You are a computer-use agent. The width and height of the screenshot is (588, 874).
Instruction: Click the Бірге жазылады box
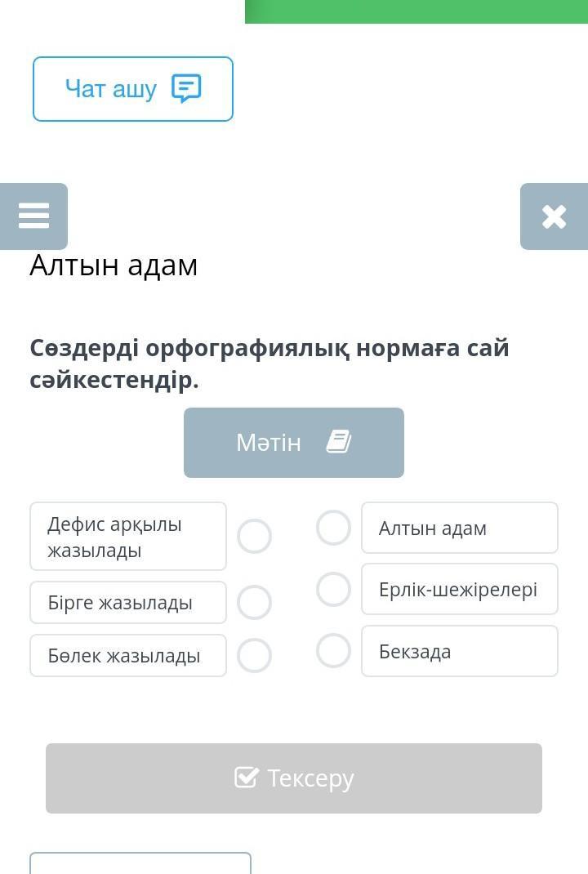tap(128, 603)
